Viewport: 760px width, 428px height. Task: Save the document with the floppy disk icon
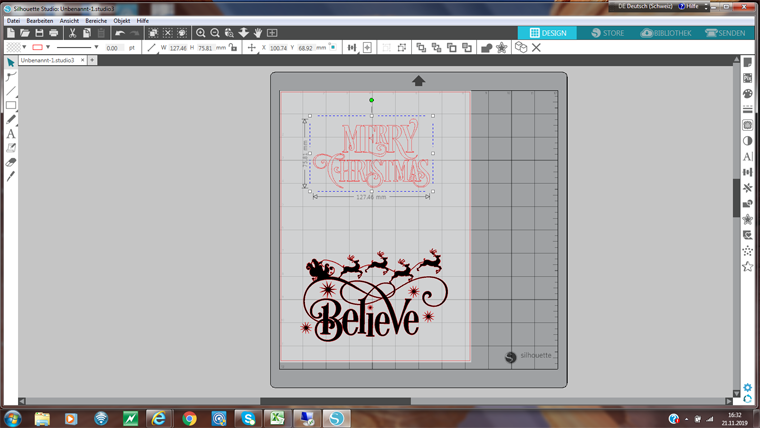pos(39,33)
